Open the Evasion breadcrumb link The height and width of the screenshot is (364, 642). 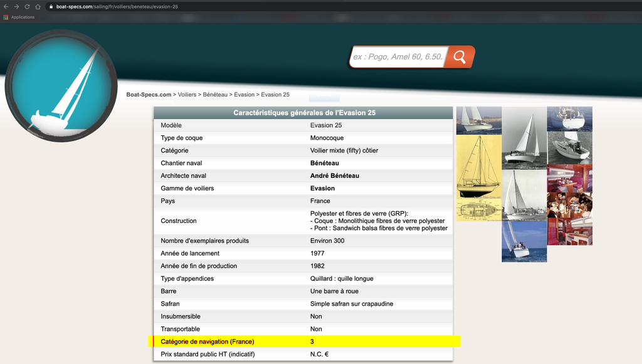point(245,95)
